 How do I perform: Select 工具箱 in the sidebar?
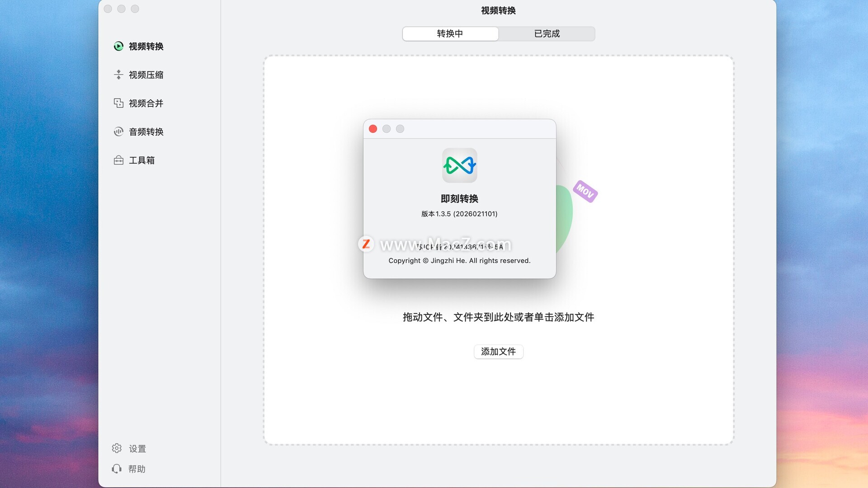[142, 160]
